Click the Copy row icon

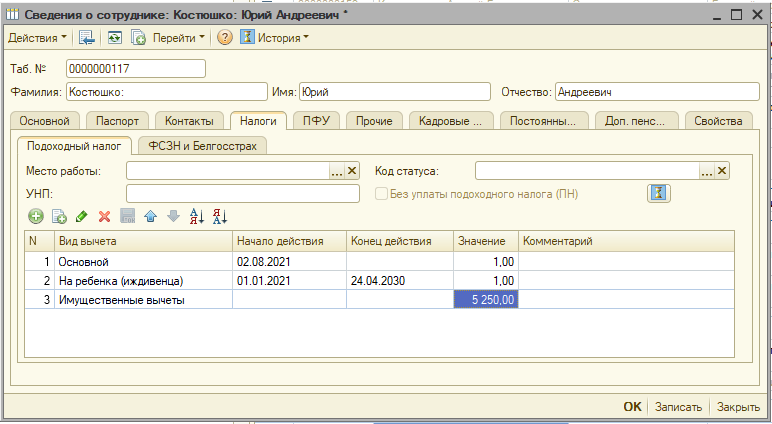point(59,216)
